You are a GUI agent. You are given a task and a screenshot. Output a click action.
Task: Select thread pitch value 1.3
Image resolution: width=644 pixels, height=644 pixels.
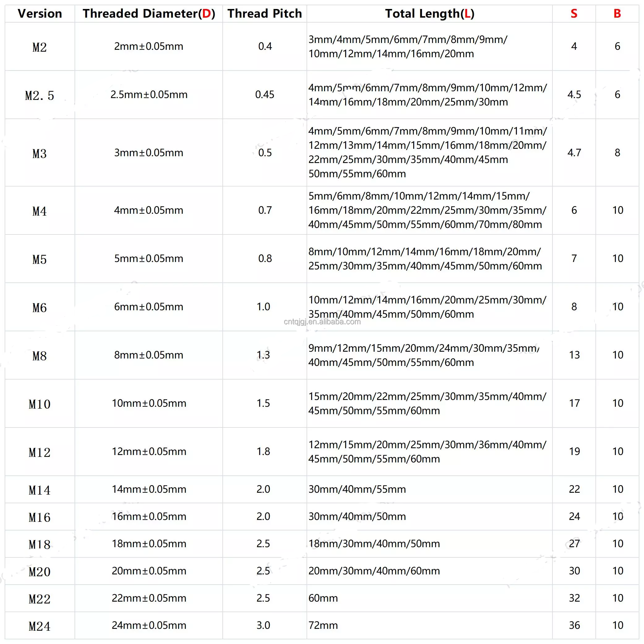(x=263, y=355)
